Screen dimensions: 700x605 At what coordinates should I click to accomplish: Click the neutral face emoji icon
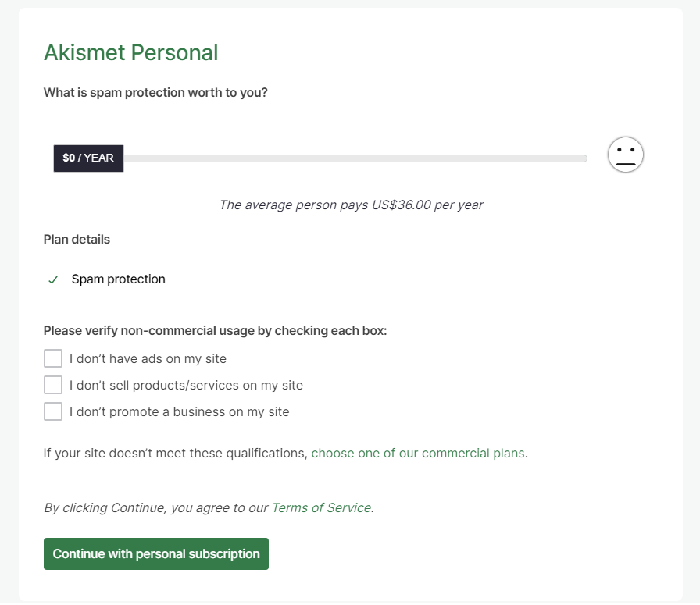(x=625, y=155)
